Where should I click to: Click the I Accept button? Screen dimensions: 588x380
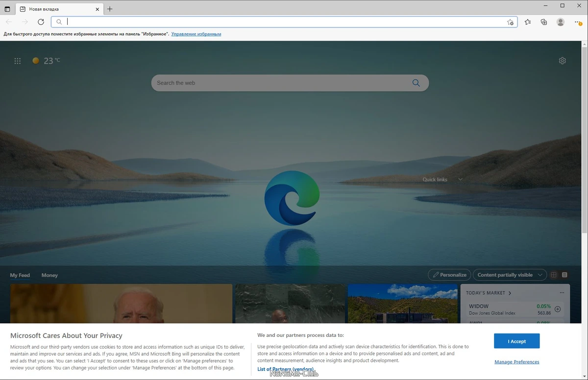516,341
